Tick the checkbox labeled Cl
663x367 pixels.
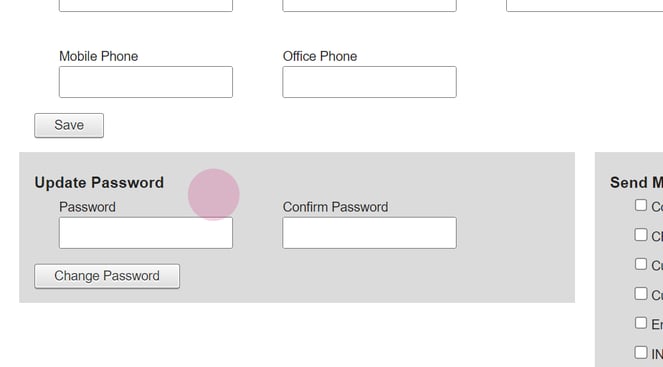(641, 235)
